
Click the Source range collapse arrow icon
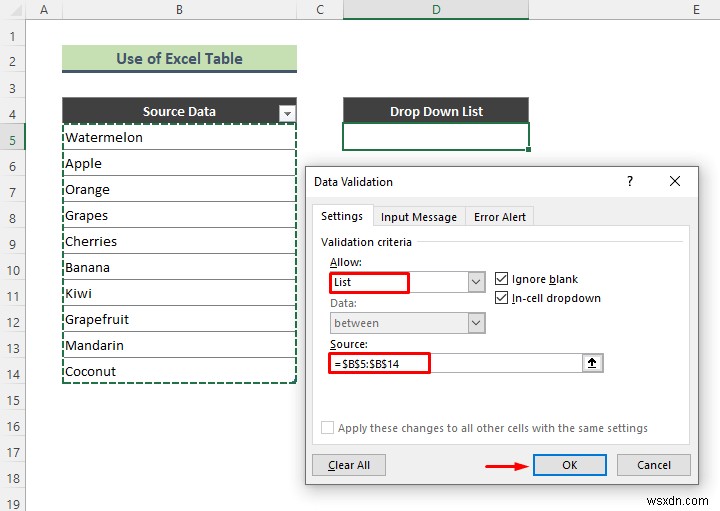(x=592, y=363)
